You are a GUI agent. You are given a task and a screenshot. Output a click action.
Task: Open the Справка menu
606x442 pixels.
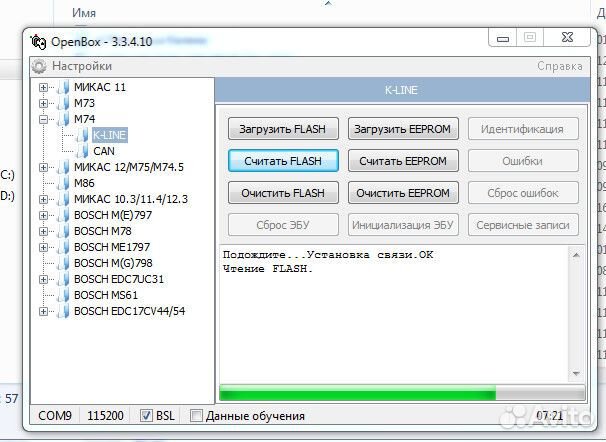[559, 66]
